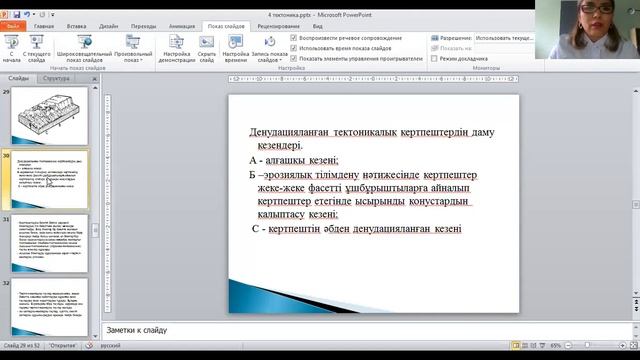640x360 pixels.
Task: Switch to Normal view icon in status bar
Action: point(516,345)
